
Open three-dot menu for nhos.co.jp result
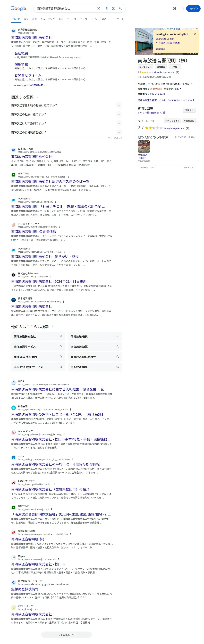tap(40, 33)
